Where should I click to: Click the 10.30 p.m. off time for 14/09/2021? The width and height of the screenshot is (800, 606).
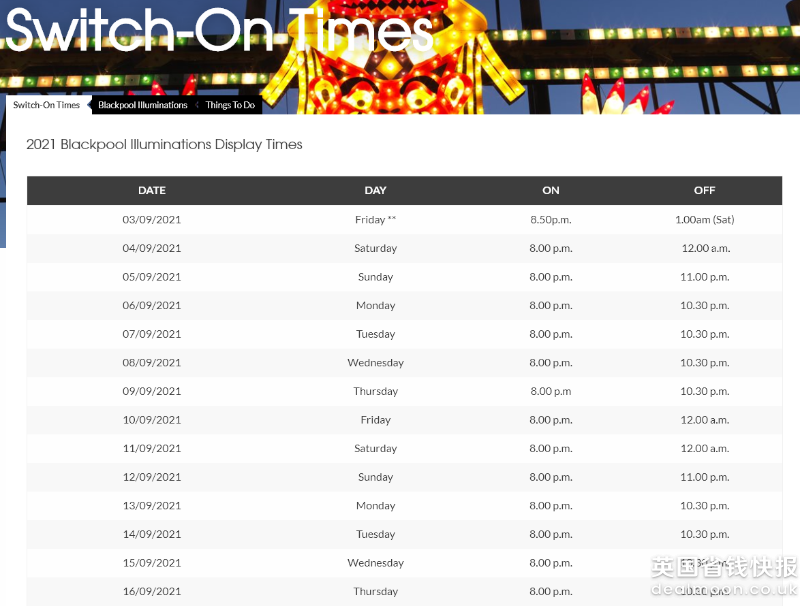[705, 534]
